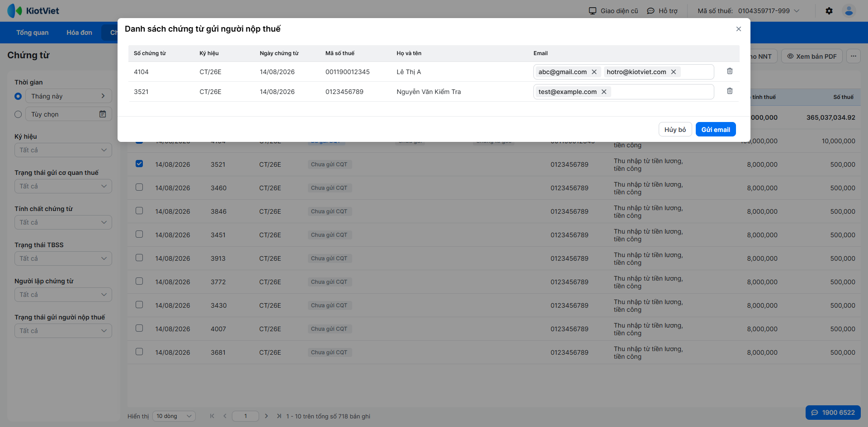Open Hỗ trợ support chat

point(662,11)
